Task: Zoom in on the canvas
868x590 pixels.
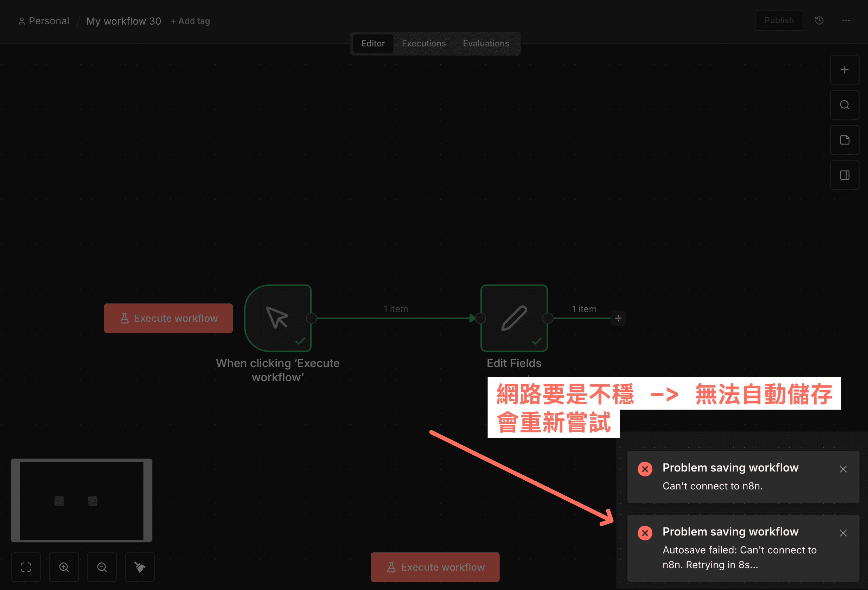Action: (x=64, y=566)
